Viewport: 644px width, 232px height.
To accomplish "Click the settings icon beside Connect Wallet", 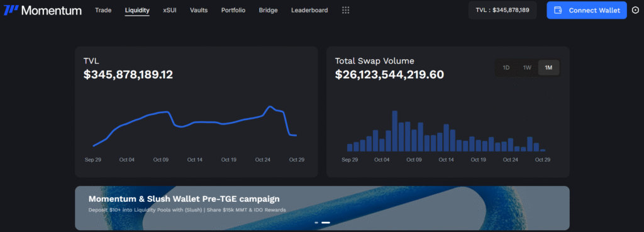I will click(635, 10).
